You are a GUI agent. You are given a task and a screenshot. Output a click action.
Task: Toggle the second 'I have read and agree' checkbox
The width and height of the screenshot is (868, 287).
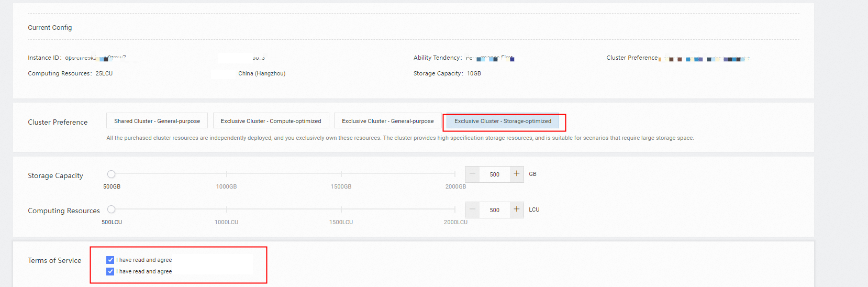(x=110, y=271)
